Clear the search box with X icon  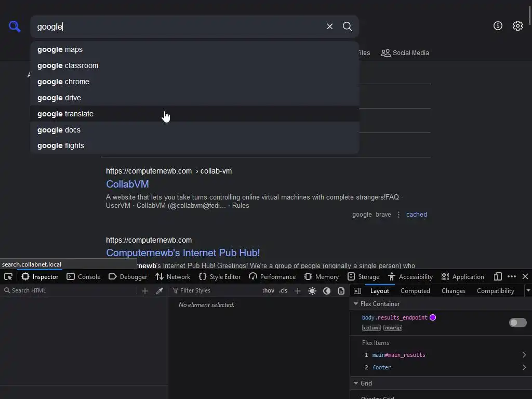(329, 26)
